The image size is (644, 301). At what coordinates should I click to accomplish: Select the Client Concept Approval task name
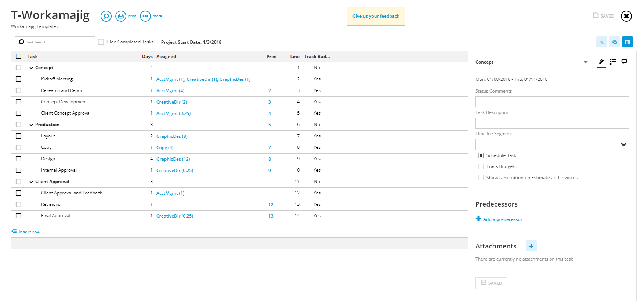(x=66, y=113)
